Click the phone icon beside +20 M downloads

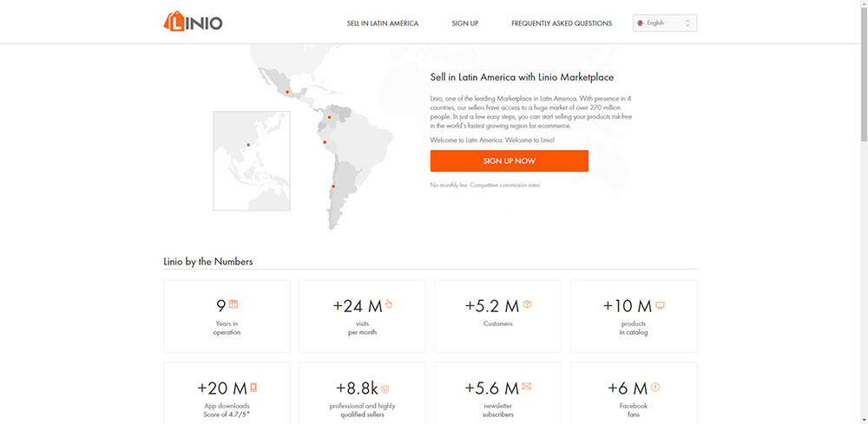click(253, 388)
